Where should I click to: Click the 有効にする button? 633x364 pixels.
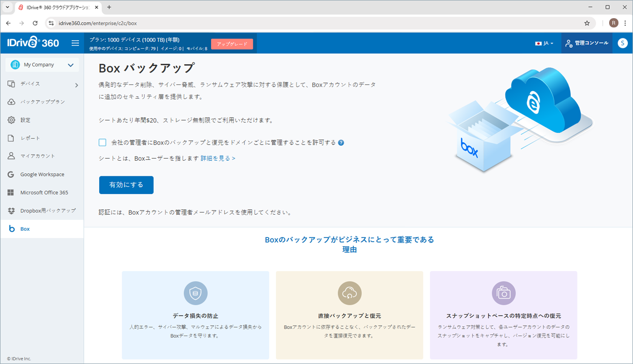(x=126, y=185)
